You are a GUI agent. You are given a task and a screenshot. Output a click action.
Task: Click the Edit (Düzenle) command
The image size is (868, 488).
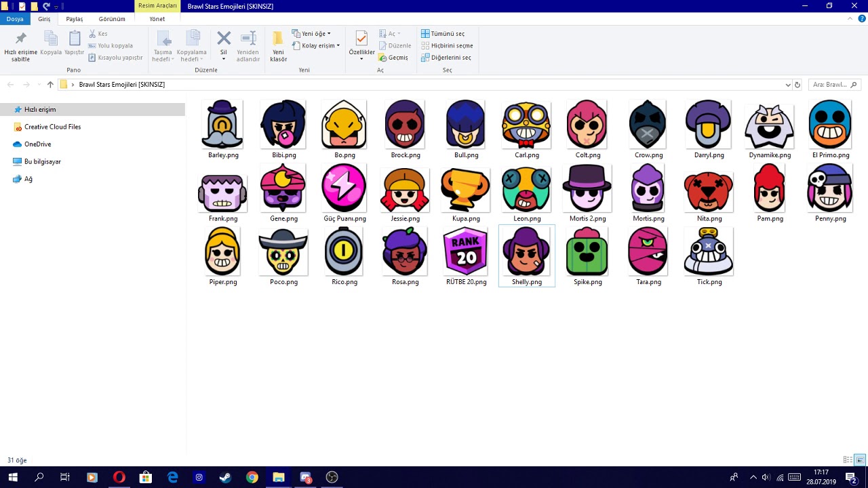pyautogui.click(x=395, y=45)
